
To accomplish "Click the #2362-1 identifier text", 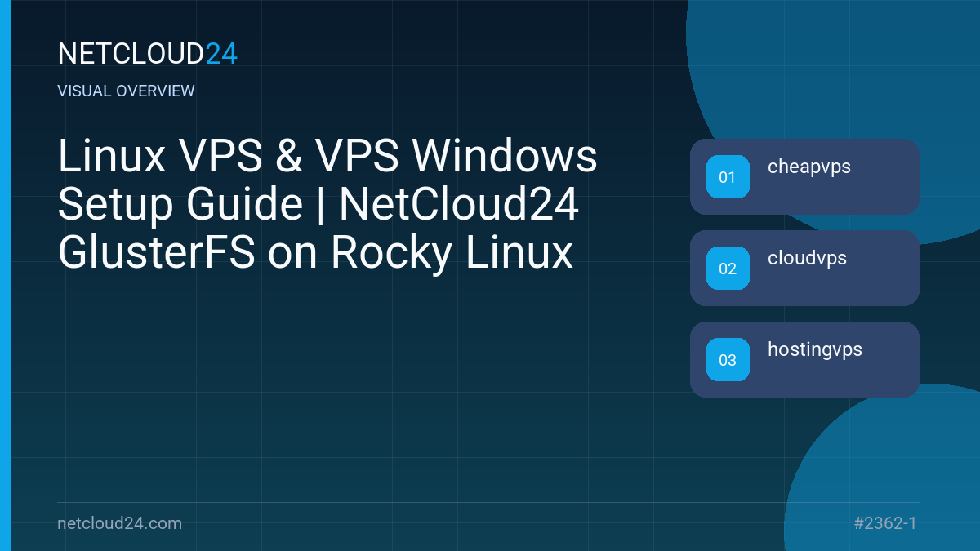I will click(884, 523).
